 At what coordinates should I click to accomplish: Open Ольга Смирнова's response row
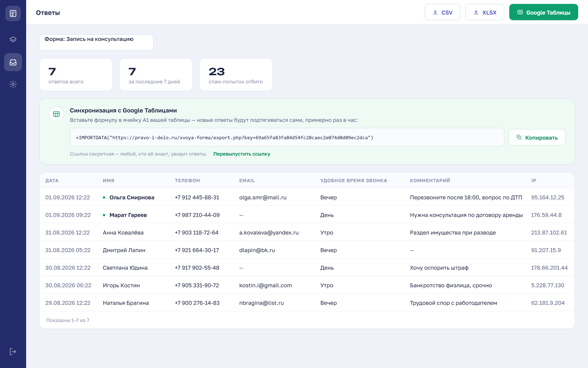(307, 197)
